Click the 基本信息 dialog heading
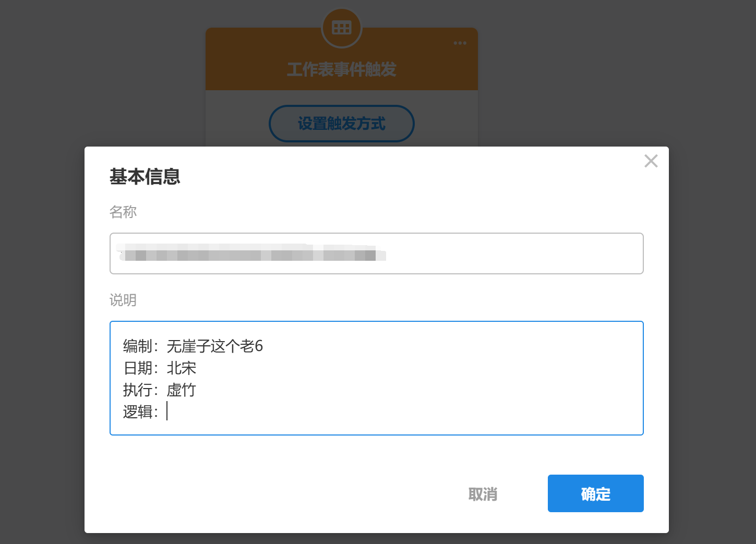756x544 pixels. (x=145, y=177)
